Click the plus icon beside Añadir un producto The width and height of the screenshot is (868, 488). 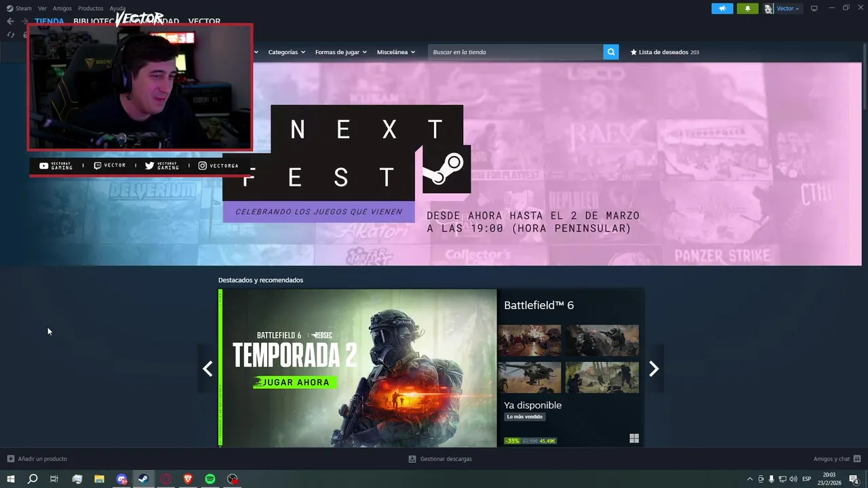pos(10,459)
